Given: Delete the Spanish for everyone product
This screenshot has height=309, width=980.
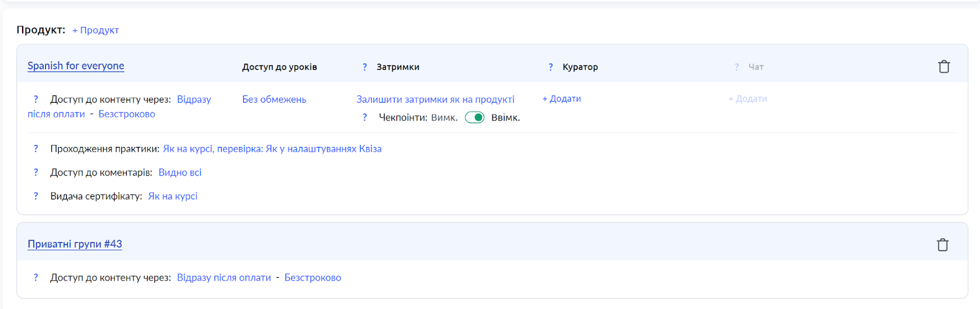Looking at the screenshot, I should tap(944, 67).
